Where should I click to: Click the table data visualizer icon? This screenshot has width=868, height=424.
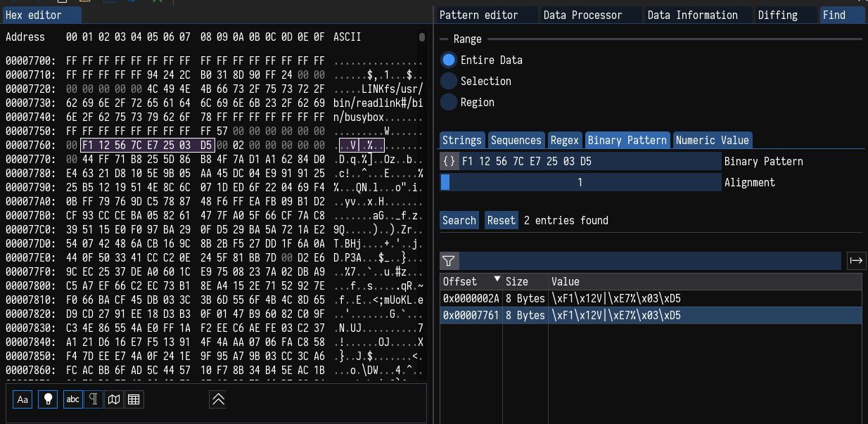coord(134,399)
